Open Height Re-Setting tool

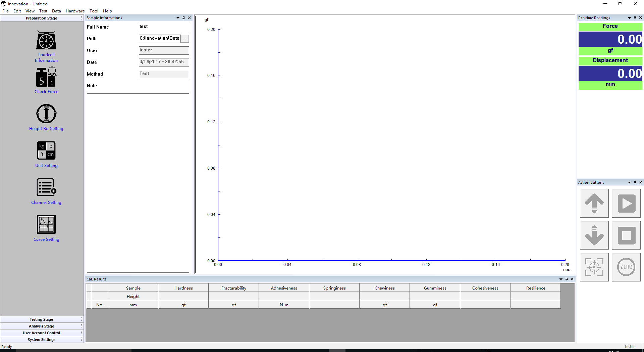(46, 114)
